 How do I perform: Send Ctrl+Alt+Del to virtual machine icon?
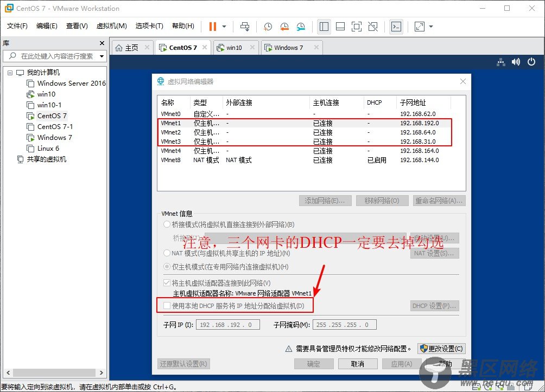pos(245,27)
